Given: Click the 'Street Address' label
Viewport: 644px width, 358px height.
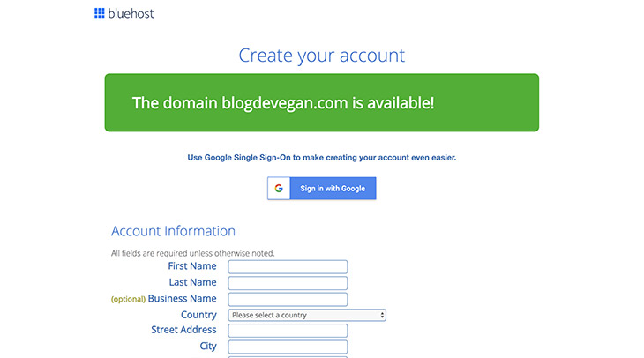Looking at the screenshot, I should (x=183, y=330).
